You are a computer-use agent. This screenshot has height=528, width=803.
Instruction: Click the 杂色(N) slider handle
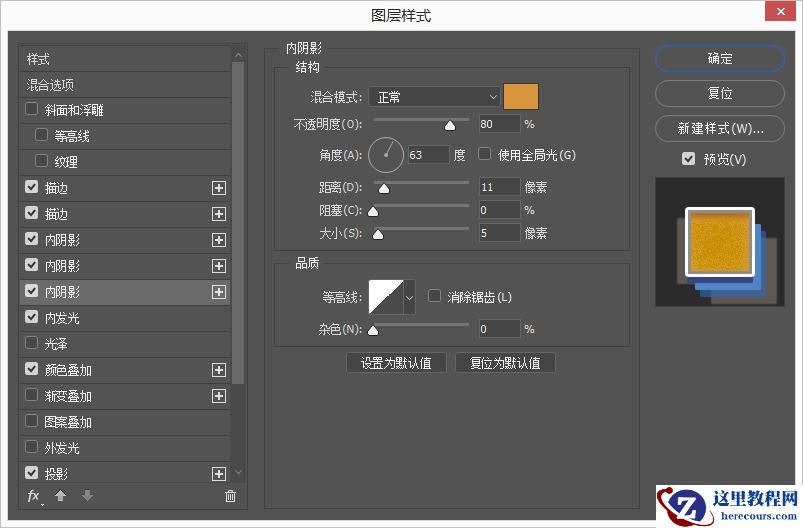tap(373, 330)
